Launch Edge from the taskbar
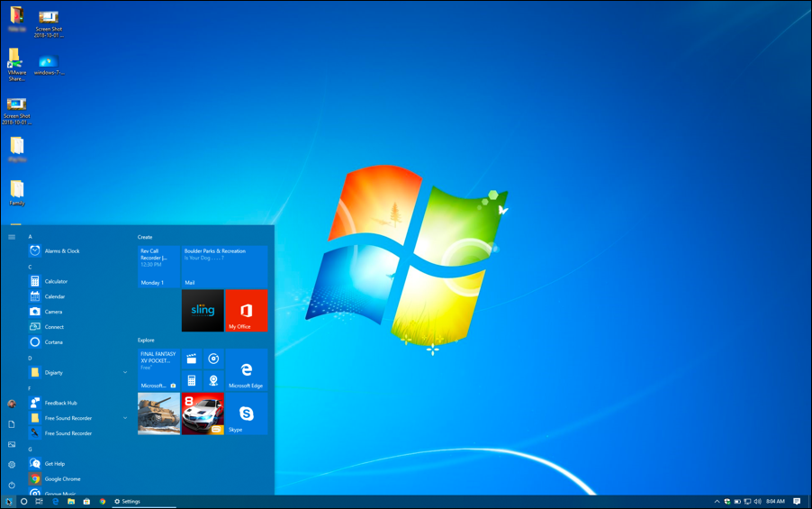This screenshot has height=509, width=812. point(56,502)
